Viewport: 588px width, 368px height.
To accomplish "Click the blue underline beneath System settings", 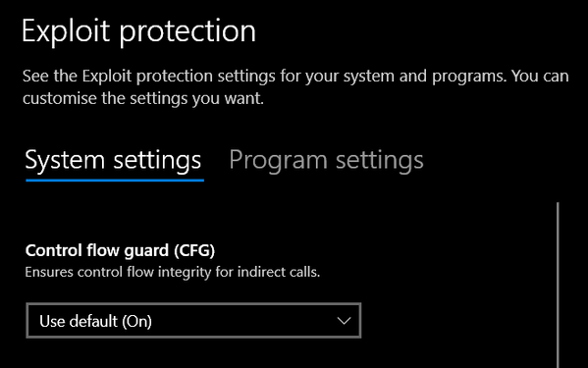I will [x=115, y=181].
